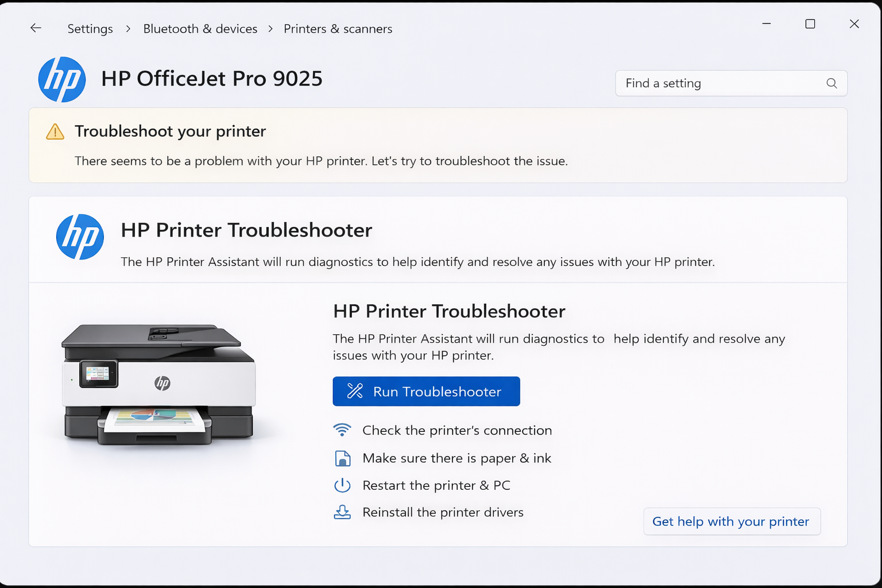This screenshot has height=588, width=882.
Task: Click the search magnifier in Find a setting
Action: pyautogui.click(x=831, y=83)
